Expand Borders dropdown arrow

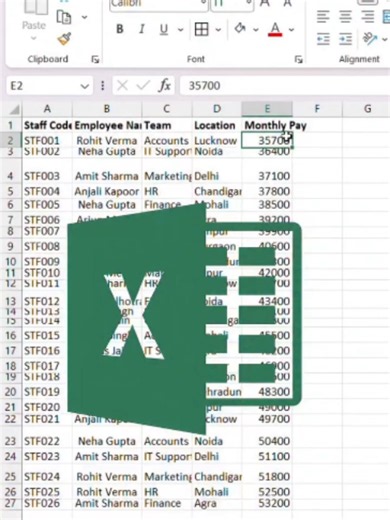[x=218, y=30]
